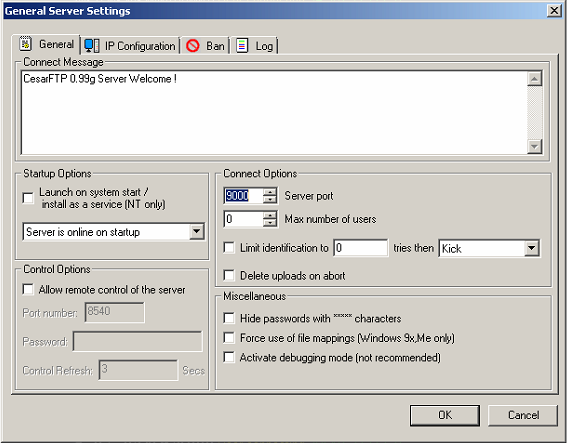
Task: Open the Log tab
Action: point(255,46)
